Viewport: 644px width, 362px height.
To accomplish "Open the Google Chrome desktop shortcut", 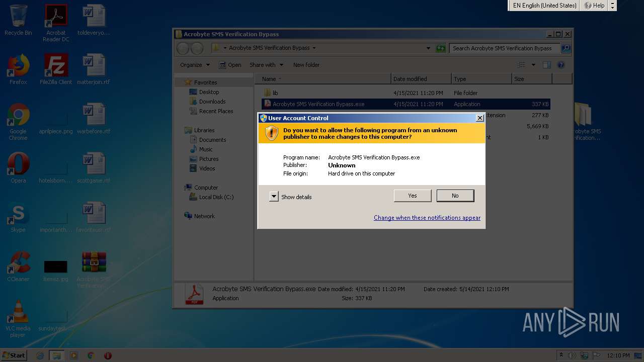I will click(x=18, y=122).
